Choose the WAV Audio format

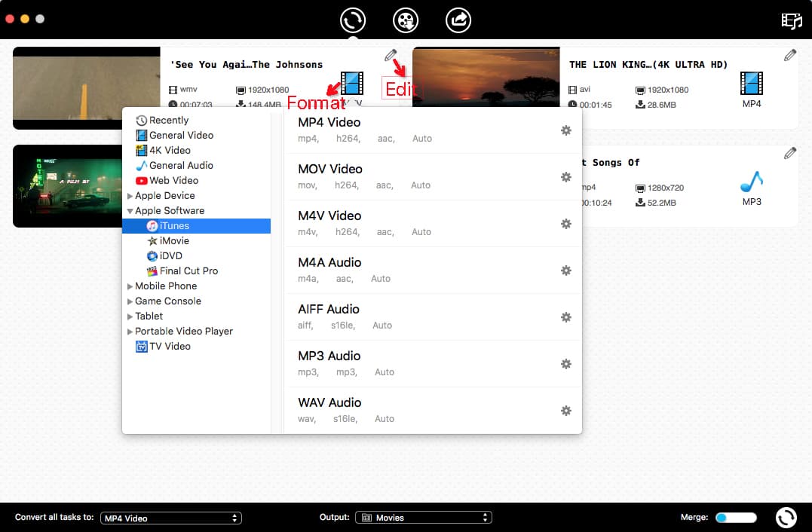[x=433, y=411]
